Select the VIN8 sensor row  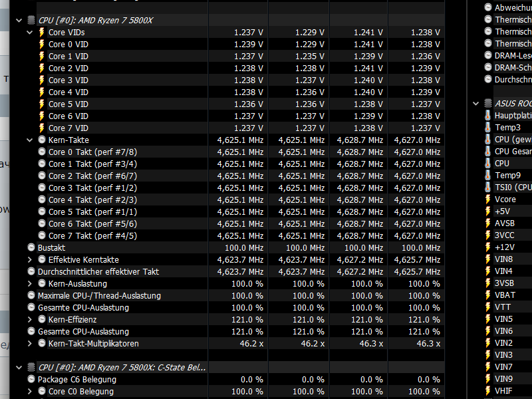click(x=507, y=259)
